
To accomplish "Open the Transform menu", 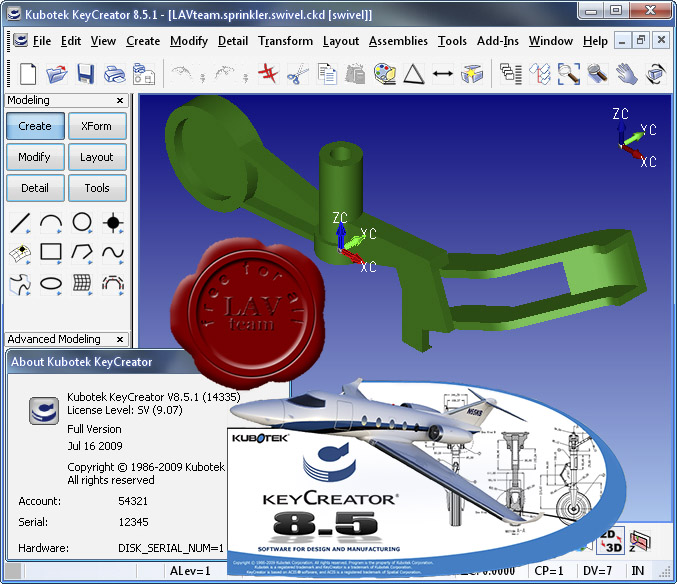I will (285, 41).
